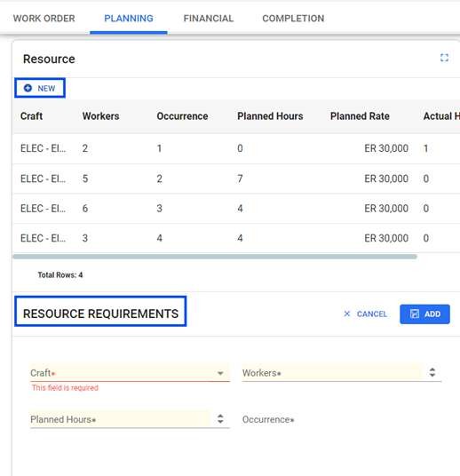Click the X icon beside CANCEL
The height and width of the screenshot is (476, 460).
coord(346,313)
